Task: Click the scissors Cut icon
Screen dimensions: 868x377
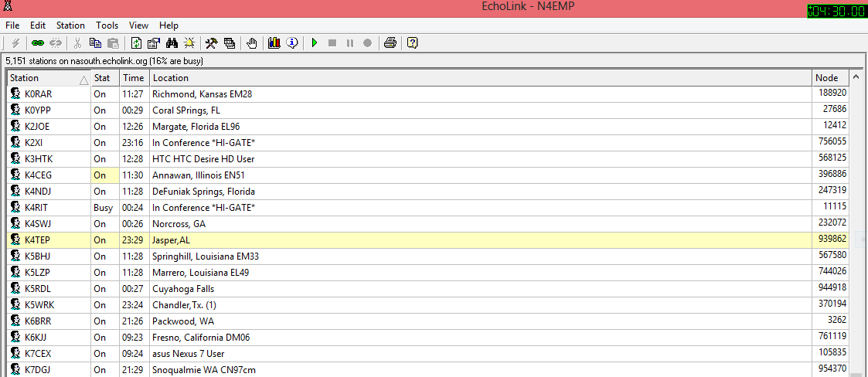Action: coord(78,42)
